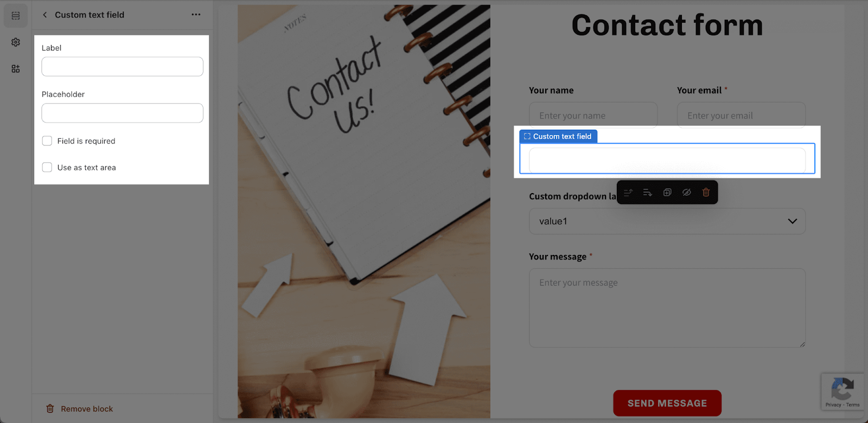Click the move block down icon

[648, 193]
